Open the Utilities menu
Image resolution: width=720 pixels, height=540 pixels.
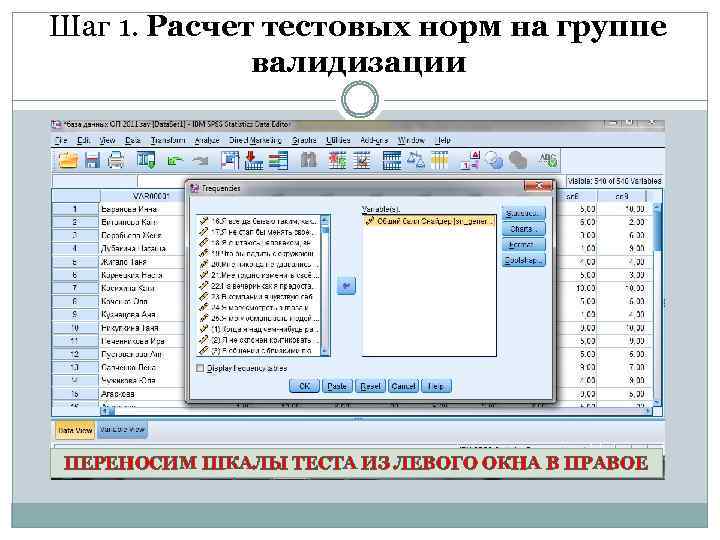coord(338,140)
